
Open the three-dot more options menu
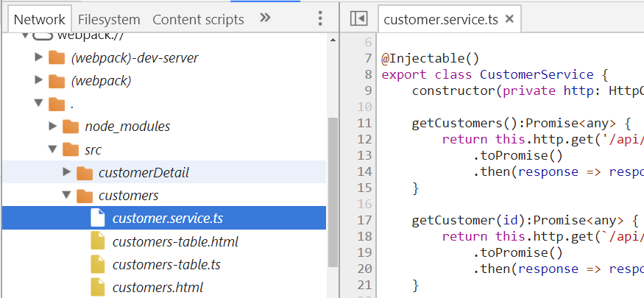tap(320, 18)
